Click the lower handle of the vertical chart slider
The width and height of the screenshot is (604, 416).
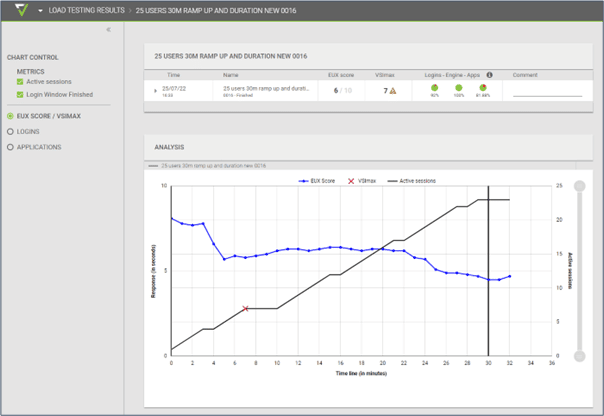coord(579,356)
